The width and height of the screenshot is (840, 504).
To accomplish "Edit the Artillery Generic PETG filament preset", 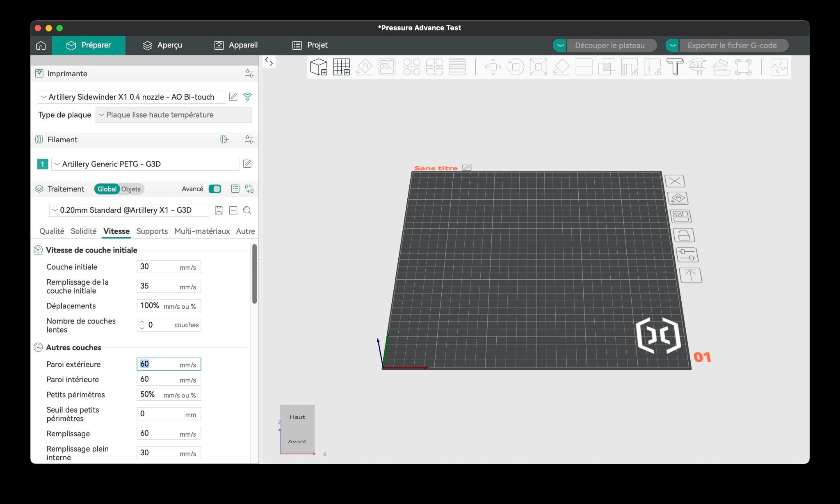I will pyautogui.click(x=247, y=164).
